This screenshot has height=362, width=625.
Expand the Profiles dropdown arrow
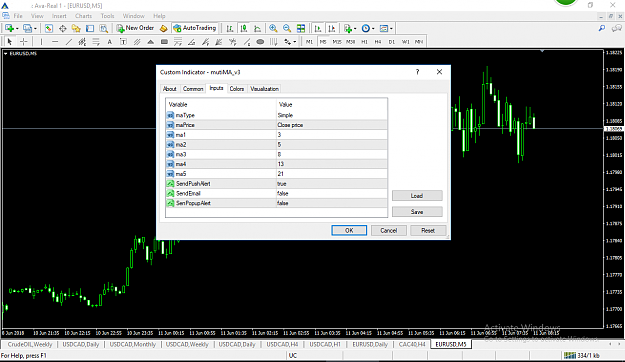pos(35,29)
